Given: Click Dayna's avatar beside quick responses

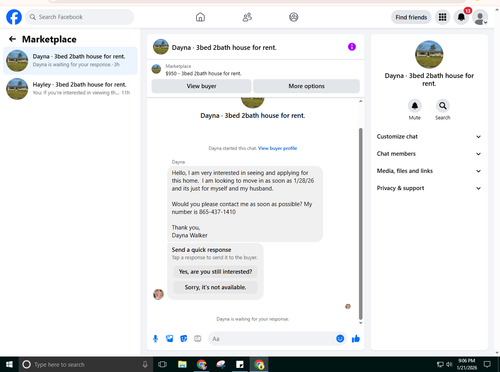Looking at the screenshot, I should pyautogui.click(x=158, y=294).
